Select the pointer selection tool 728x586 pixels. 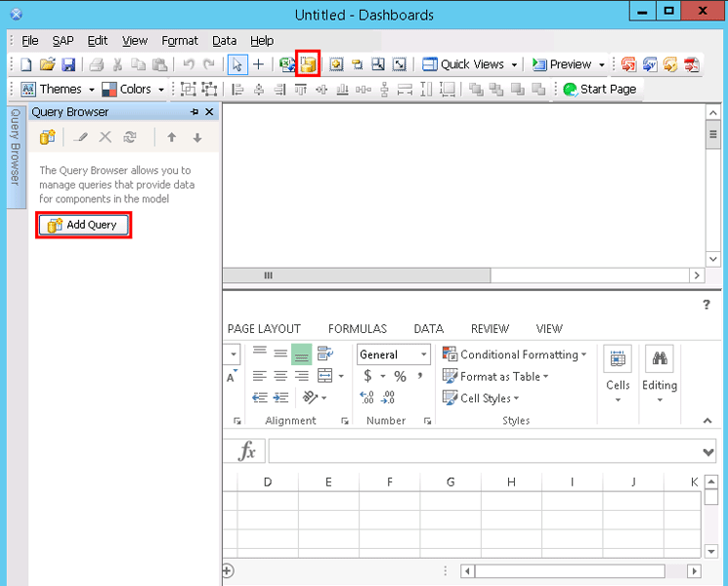236,64
